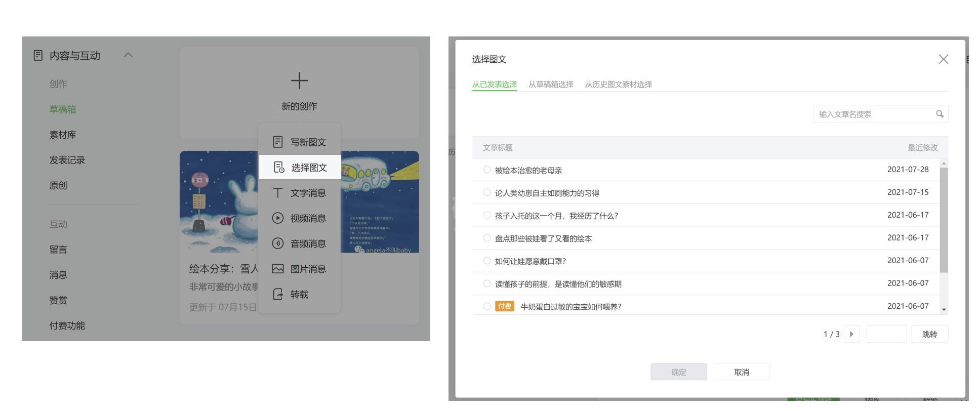Select radio for 被绘本治愈的老母亲

tap(487, 170)
